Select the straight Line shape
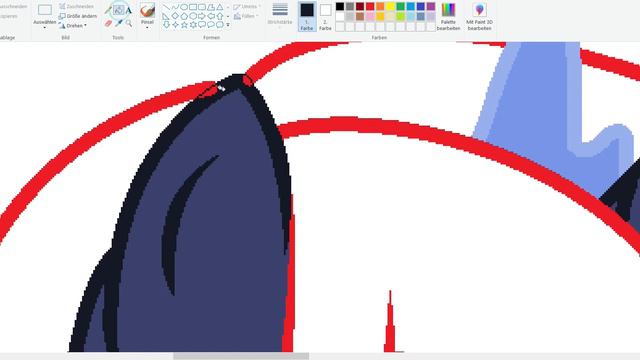The width and height of the screenshot is (640, 360). tap(166, 7)
